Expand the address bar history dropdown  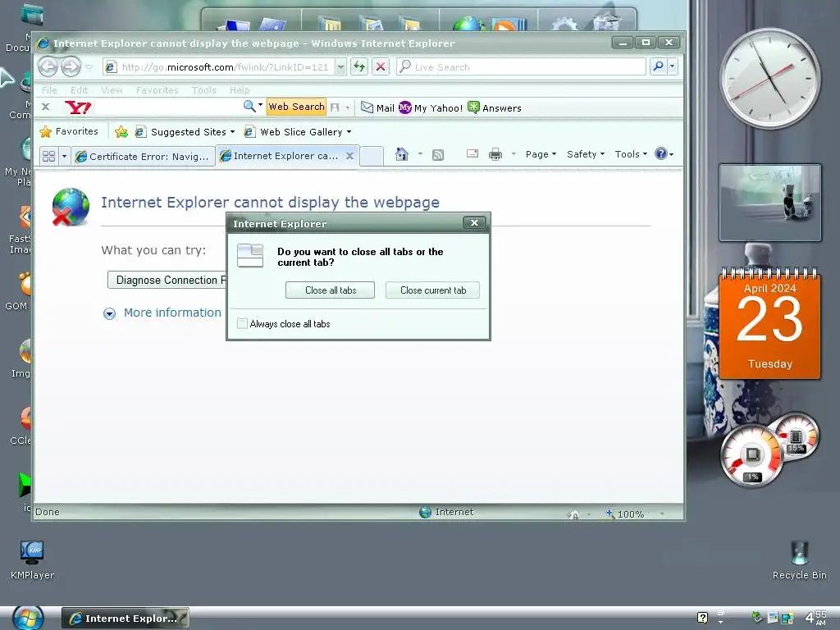(340, 67)
